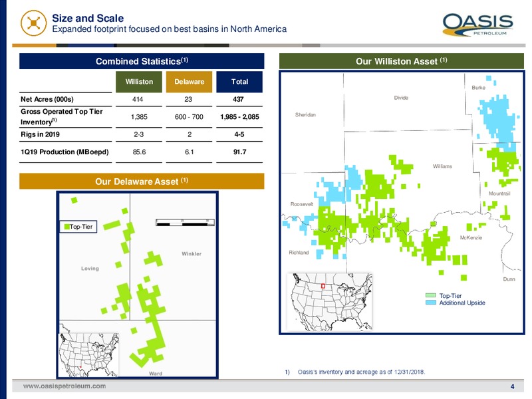Click the Richland county label

[x=299, y=253]
